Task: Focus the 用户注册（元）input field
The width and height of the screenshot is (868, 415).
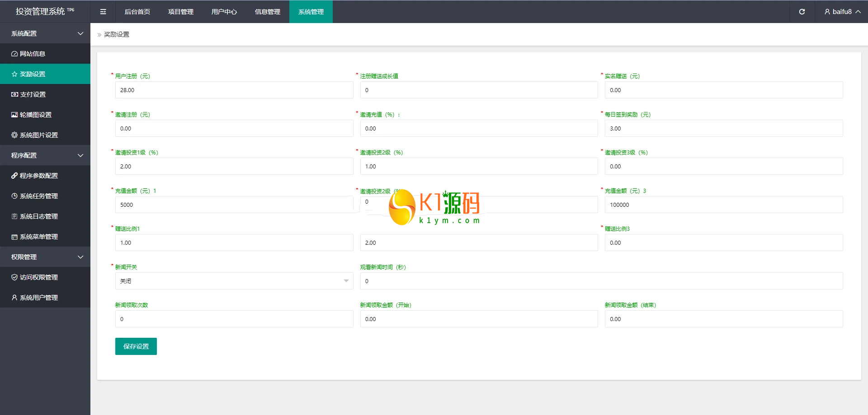Action: coord(234,90)
